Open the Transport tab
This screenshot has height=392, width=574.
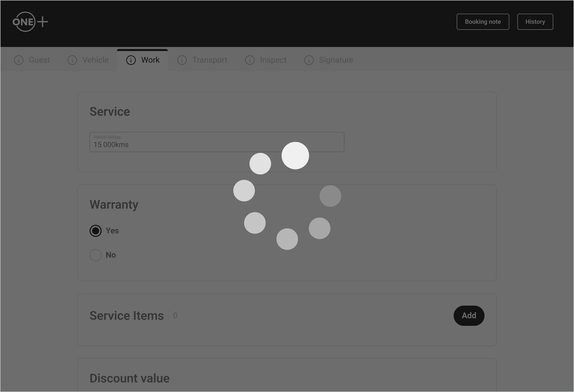(x=210, y=60)
